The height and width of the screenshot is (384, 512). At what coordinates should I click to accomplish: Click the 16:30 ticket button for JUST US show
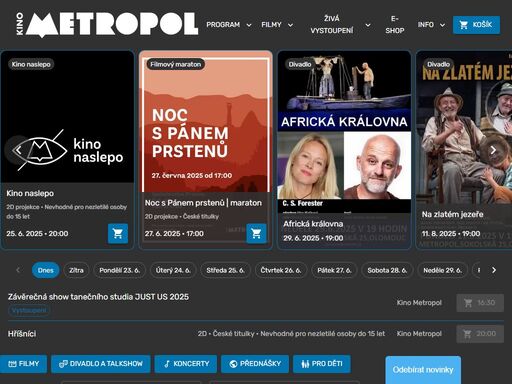[480, 303]
